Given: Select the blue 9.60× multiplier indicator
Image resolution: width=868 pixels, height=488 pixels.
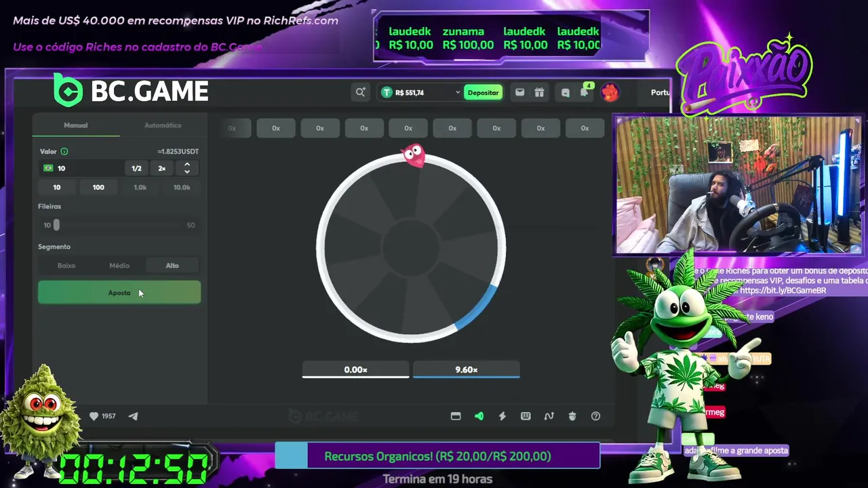Looking at the screenshot, I should [467, 370].
